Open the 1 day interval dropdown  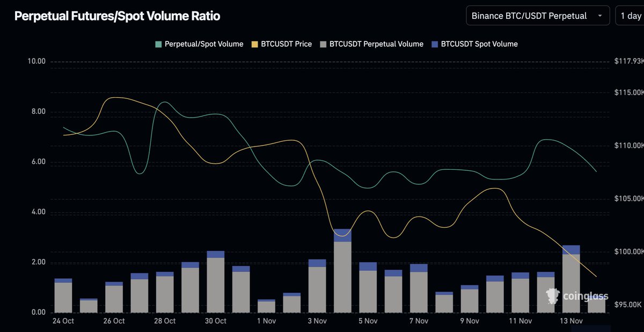pos(630,16)
